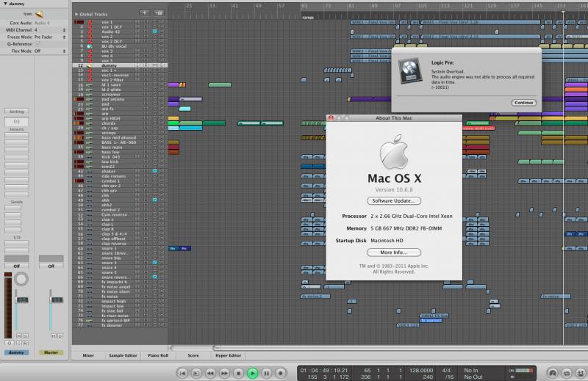Open the Flex Mode dropdown
The height and width of the screenshot is (381, 588).
(x=49, y=51)
